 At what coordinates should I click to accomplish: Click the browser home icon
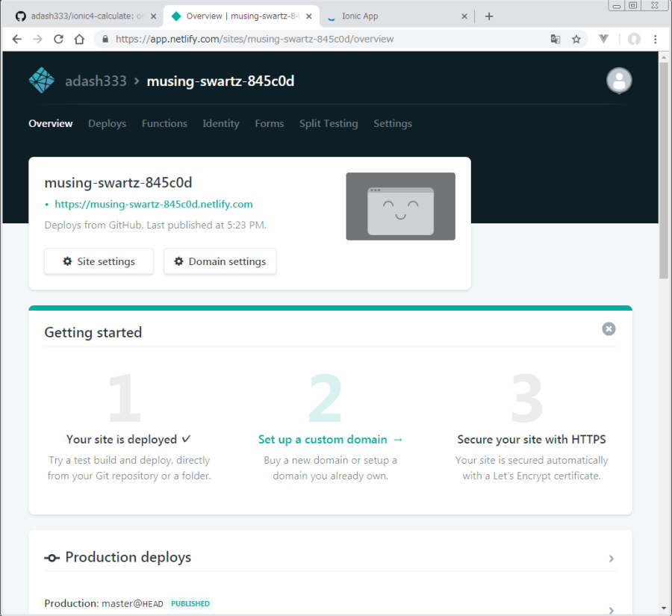click(79, 39)
